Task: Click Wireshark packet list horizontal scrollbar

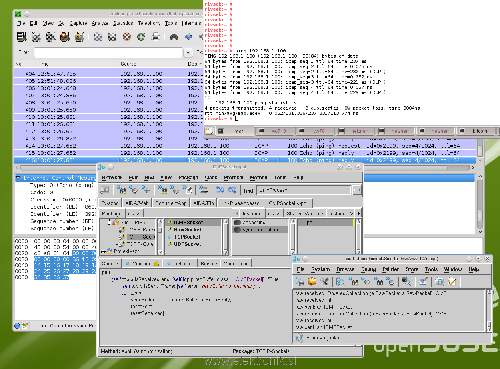Action: (x=246, y=168)
